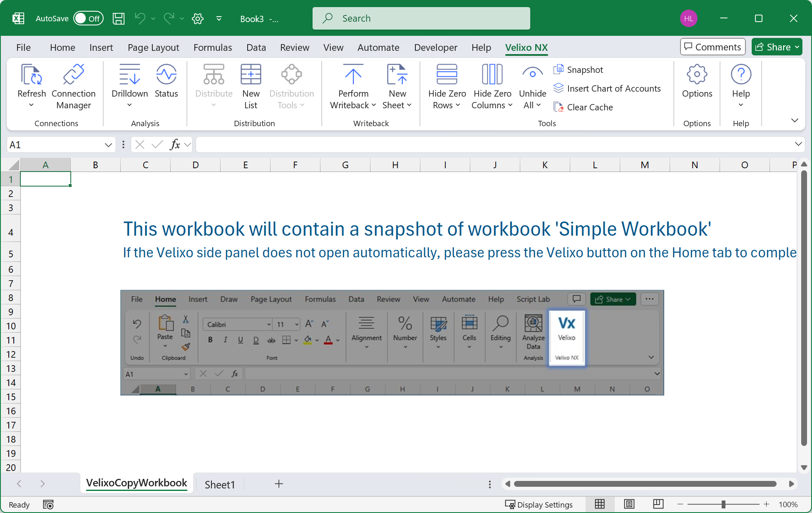Image resolution: width=812 pixels, height=513 pixels.
Task: Click the settings gear in title bar
Action: [198, 18]
